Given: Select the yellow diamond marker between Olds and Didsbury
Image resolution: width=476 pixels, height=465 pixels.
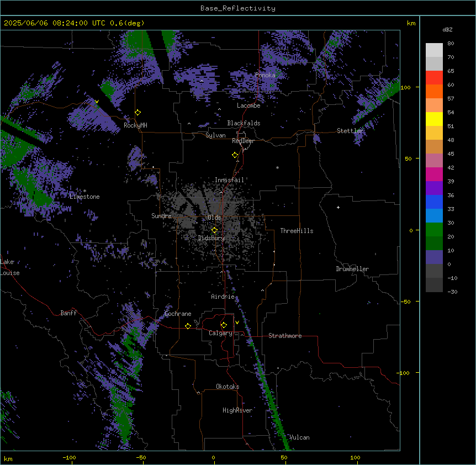Looking at the screenshot, I should click(x=214, y=230).
